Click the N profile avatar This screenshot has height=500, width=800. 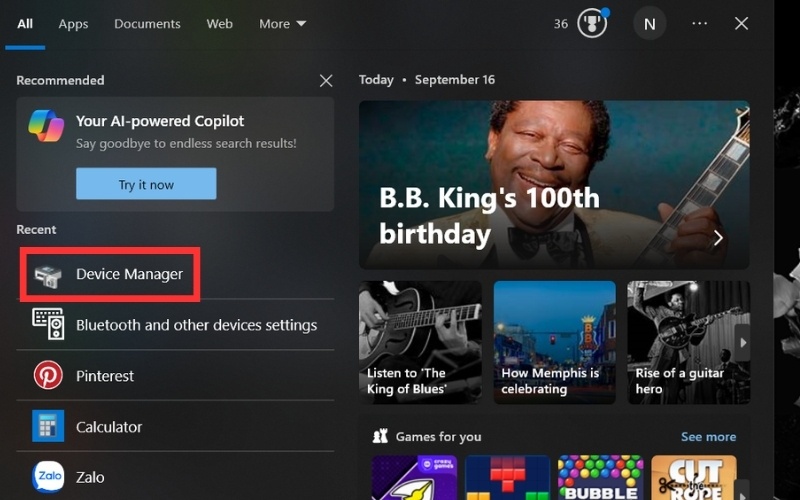point(649,23)
